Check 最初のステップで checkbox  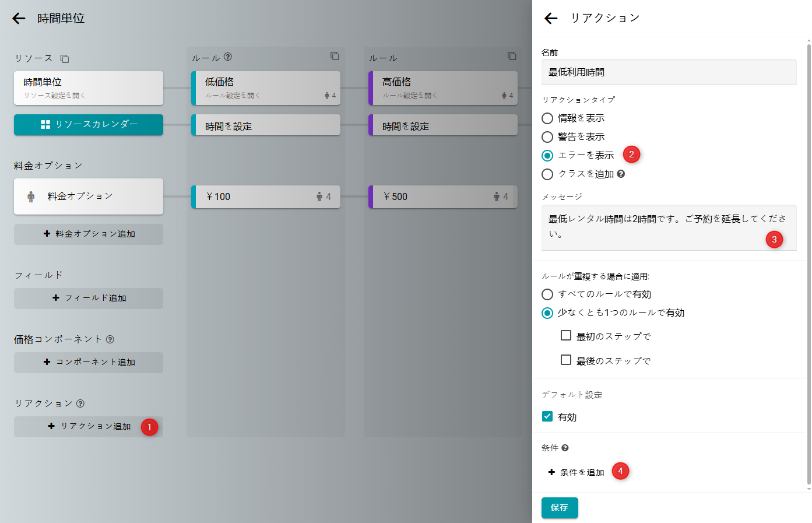click(x=565, y=335)
